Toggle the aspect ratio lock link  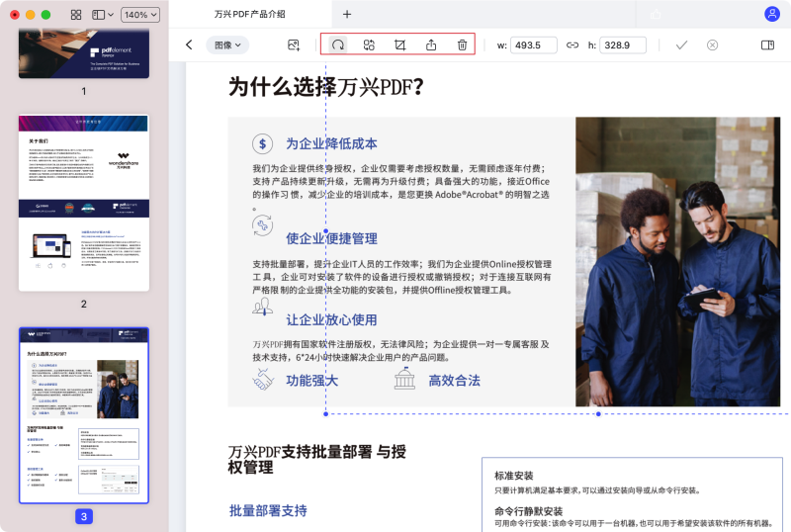point(572,45)
